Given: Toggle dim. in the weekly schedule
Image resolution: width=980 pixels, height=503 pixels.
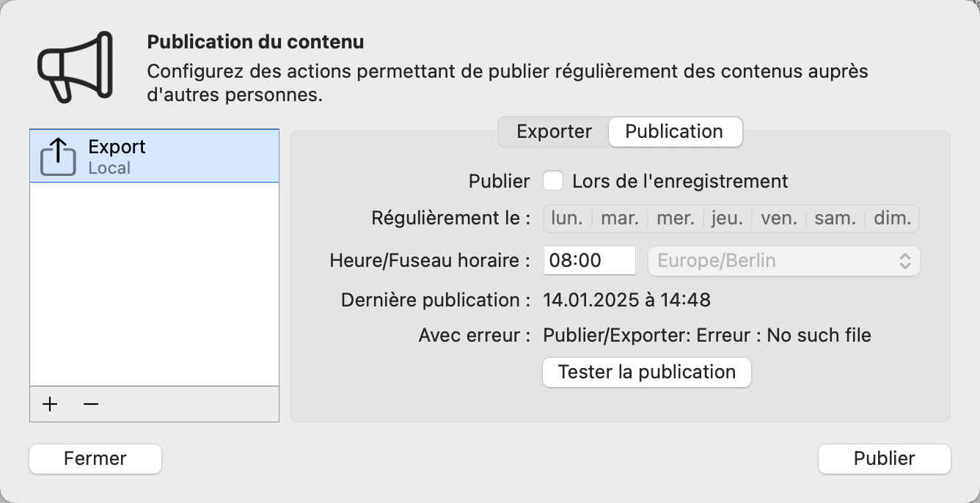Looking at the screenshot, I should coord(891,218).
